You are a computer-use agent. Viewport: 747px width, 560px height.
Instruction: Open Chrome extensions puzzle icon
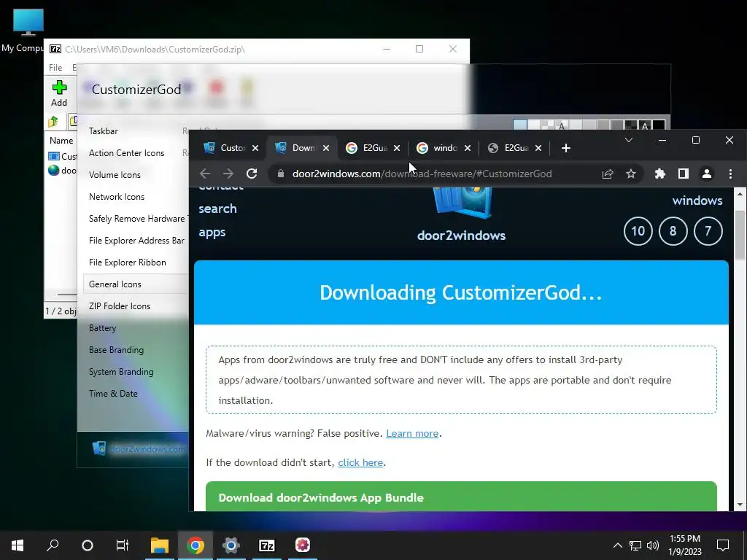[x=659, y=174]
